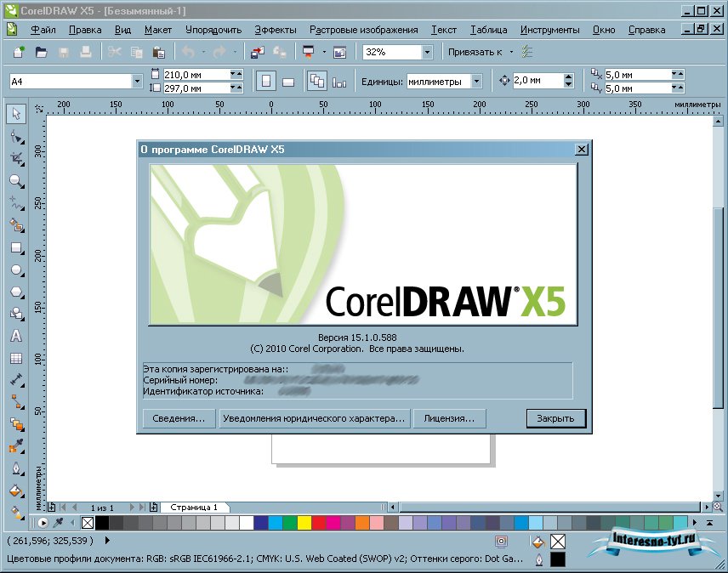Select the Crop tool
728x573 pixels.
(x=17, y=159)
